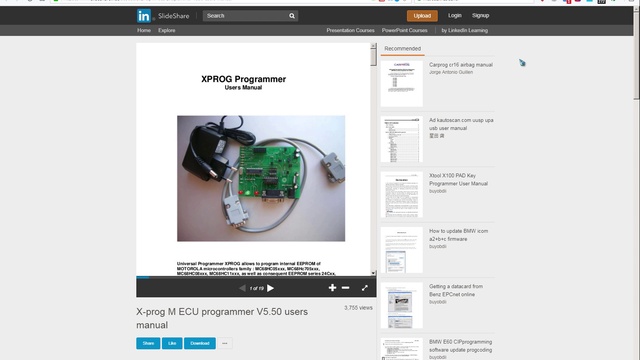Open Ad kautoscan usb user manual title

pyautogui.click(x=461, y=124)
